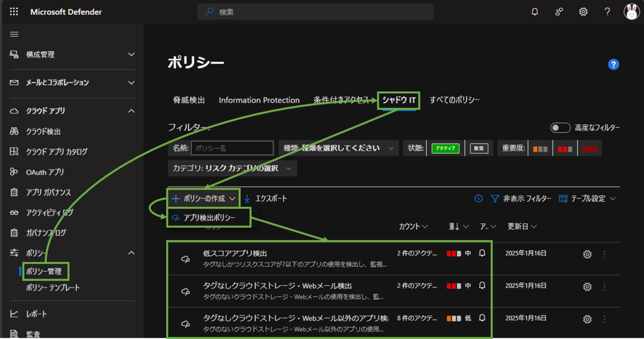The width and height of the screenshot is (644, 339).
Task: Open more options for 低スコアアプリ検出 row
Action: (x=605, y=254)
